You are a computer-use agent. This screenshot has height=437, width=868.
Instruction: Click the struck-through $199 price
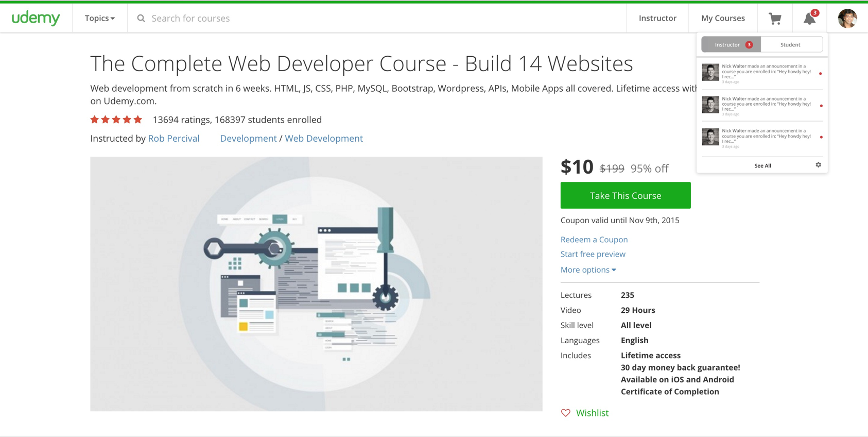tap(612, 169)
